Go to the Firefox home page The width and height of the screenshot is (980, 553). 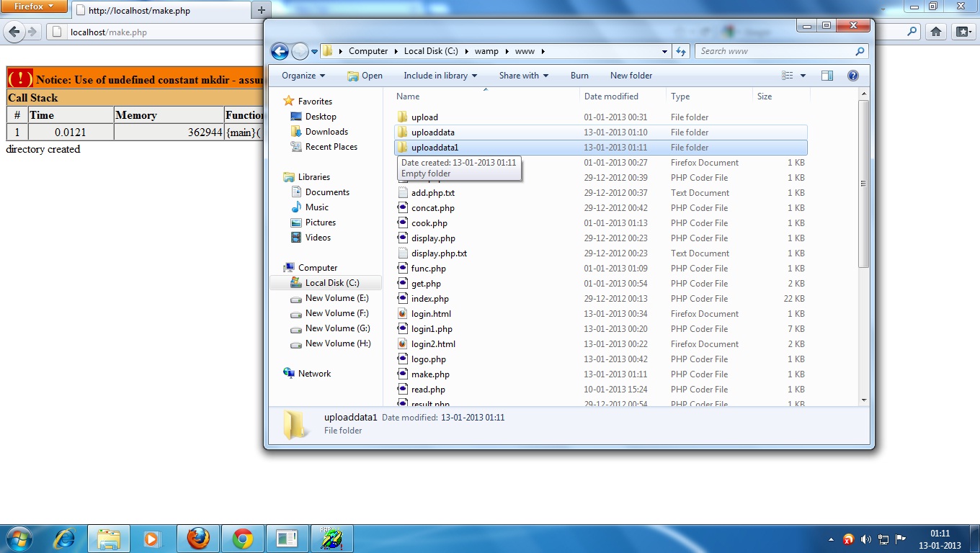(936, 32)
